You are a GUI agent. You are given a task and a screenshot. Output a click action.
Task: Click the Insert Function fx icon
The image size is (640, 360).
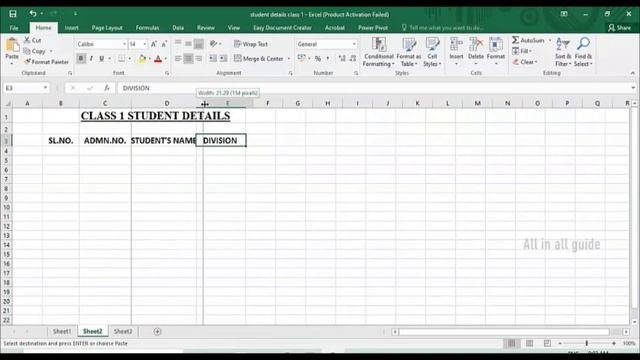click(x=107, y=88)
